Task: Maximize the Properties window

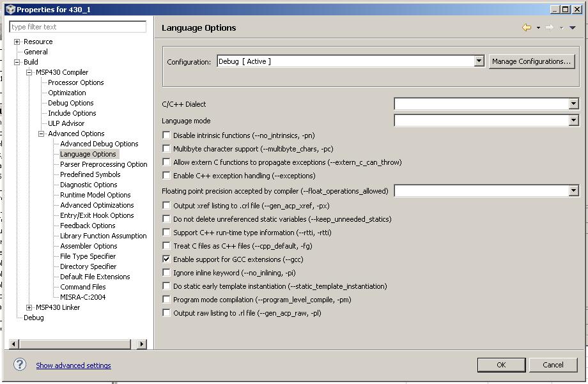Action: (566, 10)
